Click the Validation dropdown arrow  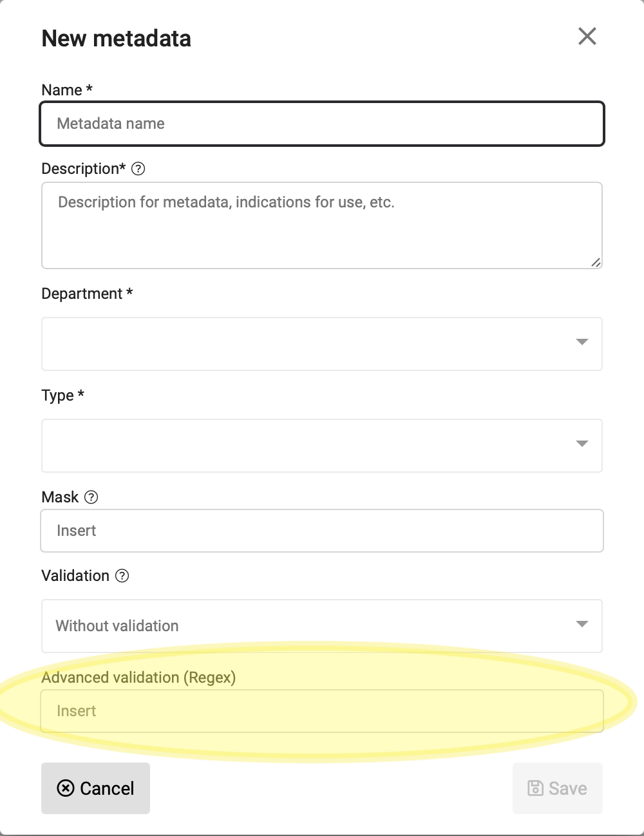(x=582, y=624)
